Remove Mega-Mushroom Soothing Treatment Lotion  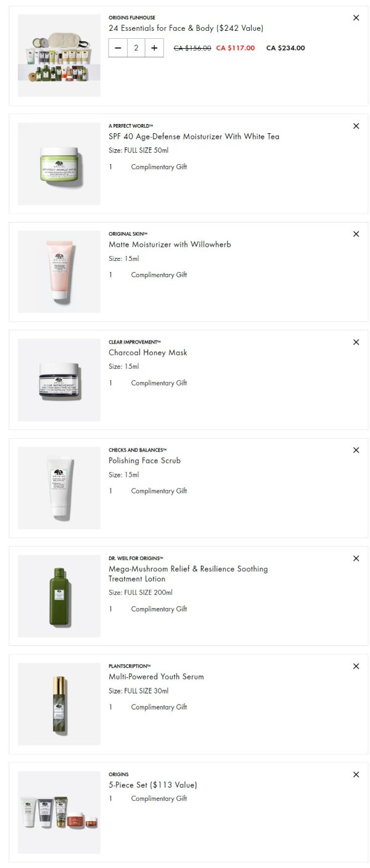click(x=356, y=558)
